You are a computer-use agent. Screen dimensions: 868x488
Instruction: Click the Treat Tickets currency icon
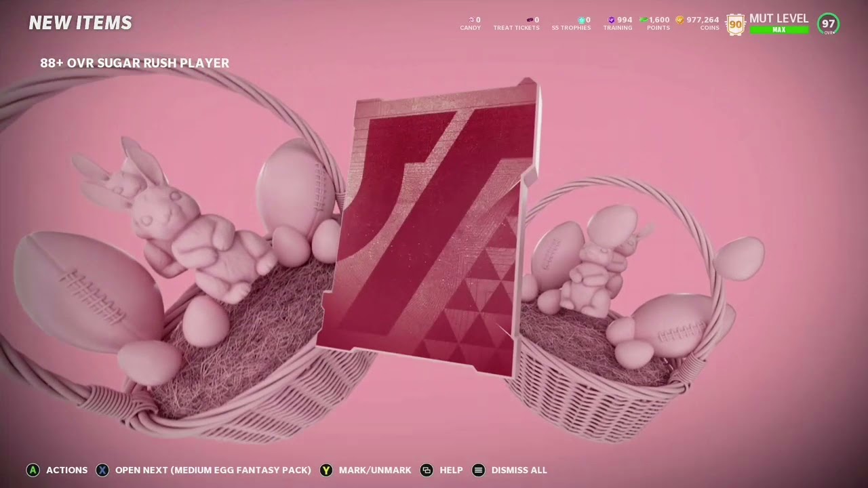click(x=530, y=20)
